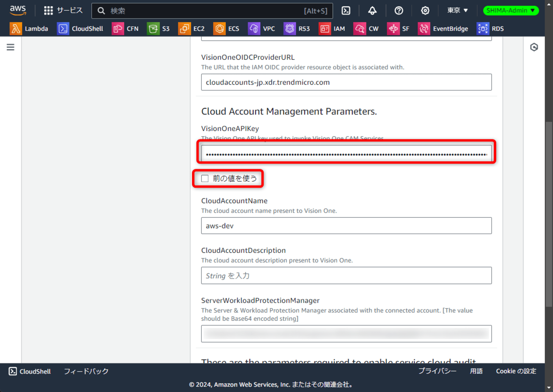
Task: Click the page vertical scrollbar thumb
Action: pos(549,214)
